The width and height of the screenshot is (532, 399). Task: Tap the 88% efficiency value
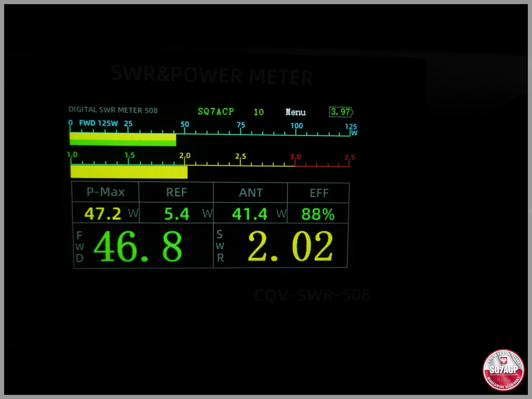coord(318,214)
